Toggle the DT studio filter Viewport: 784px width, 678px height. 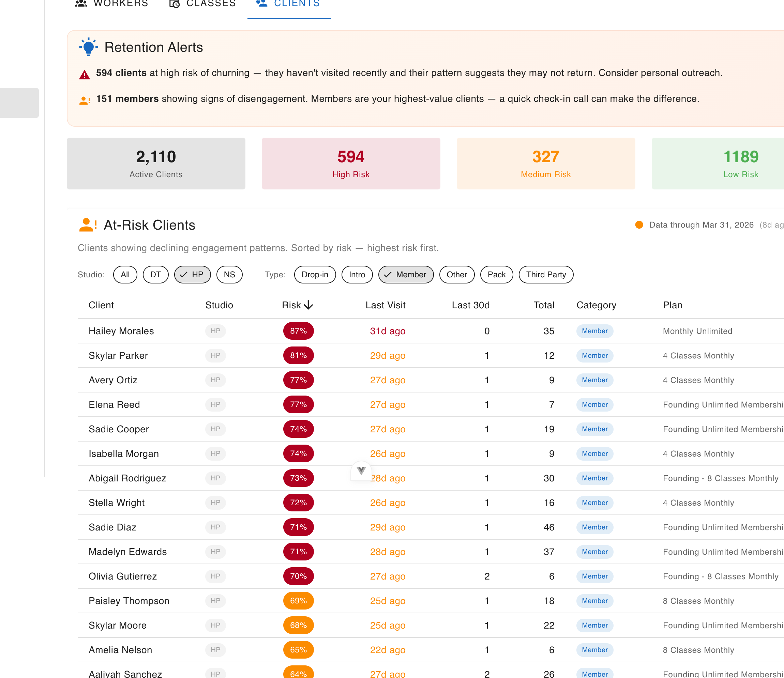(155, 275)
